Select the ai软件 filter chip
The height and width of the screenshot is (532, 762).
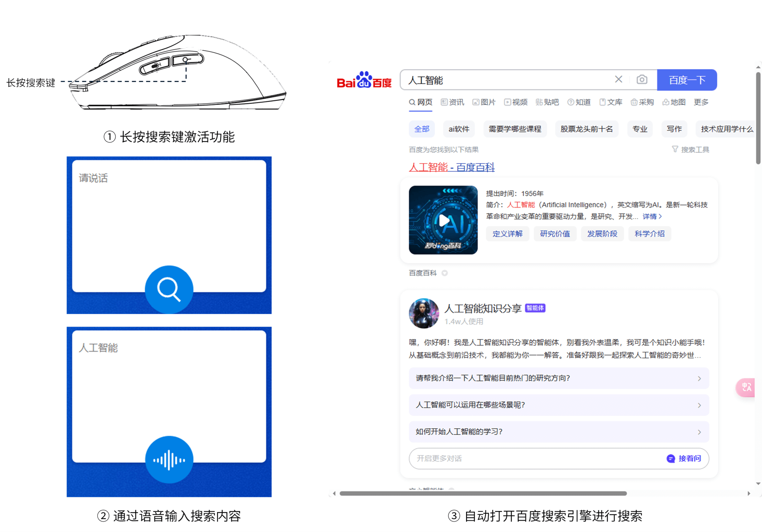(459, 129)
